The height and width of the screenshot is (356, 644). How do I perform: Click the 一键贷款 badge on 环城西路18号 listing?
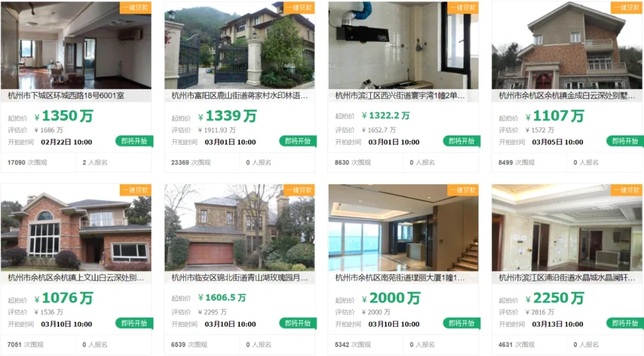(135, 7)
